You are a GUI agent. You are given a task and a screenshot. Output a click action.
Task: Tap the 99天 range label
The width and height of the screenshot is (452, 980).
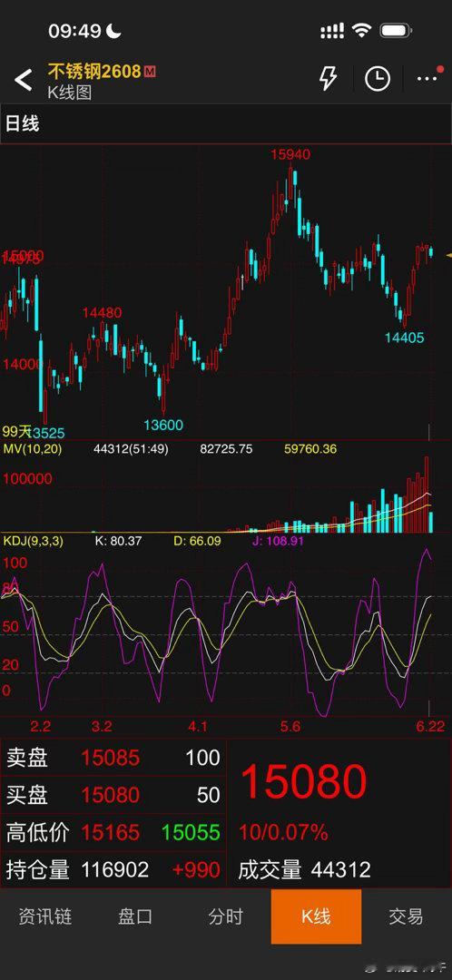click(17, 431)
